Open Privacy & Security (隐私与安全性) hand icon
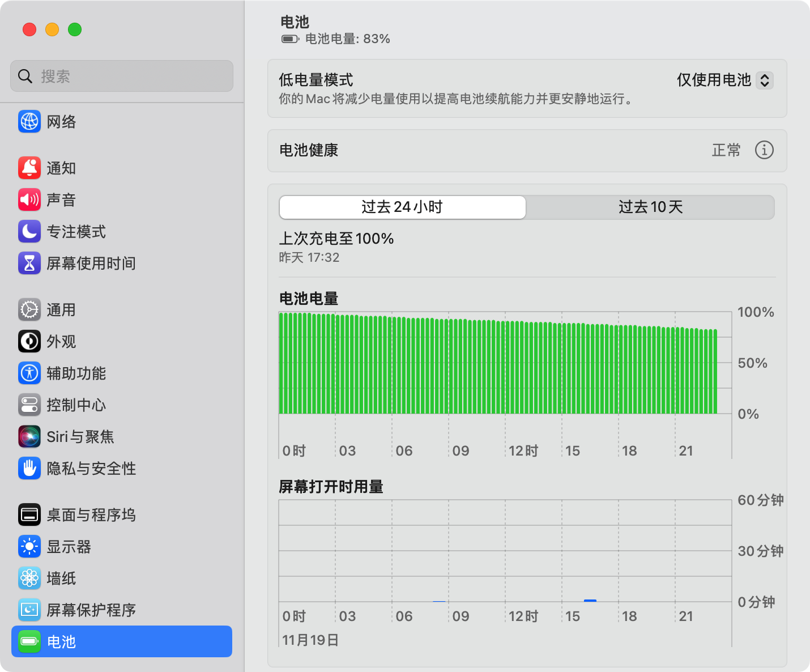This screenshot has height=672, width=810. pyautogui.click(x=29, y=469)
